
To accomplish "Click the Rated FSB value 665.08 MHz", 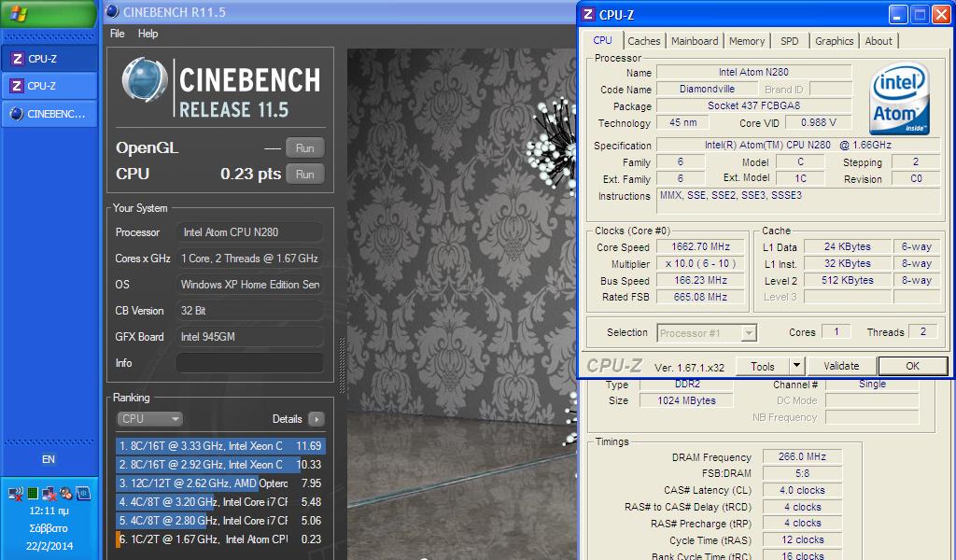I will (x=700, y=297).
